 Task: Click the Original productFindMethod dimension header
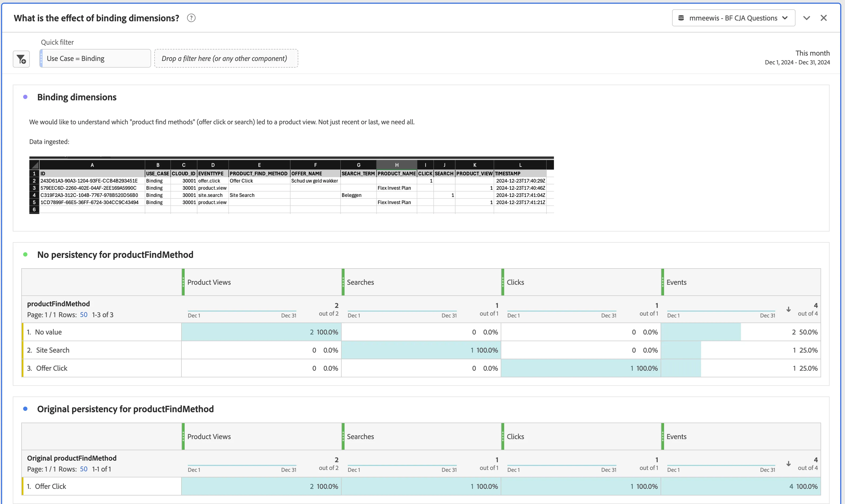click(72, 458)
